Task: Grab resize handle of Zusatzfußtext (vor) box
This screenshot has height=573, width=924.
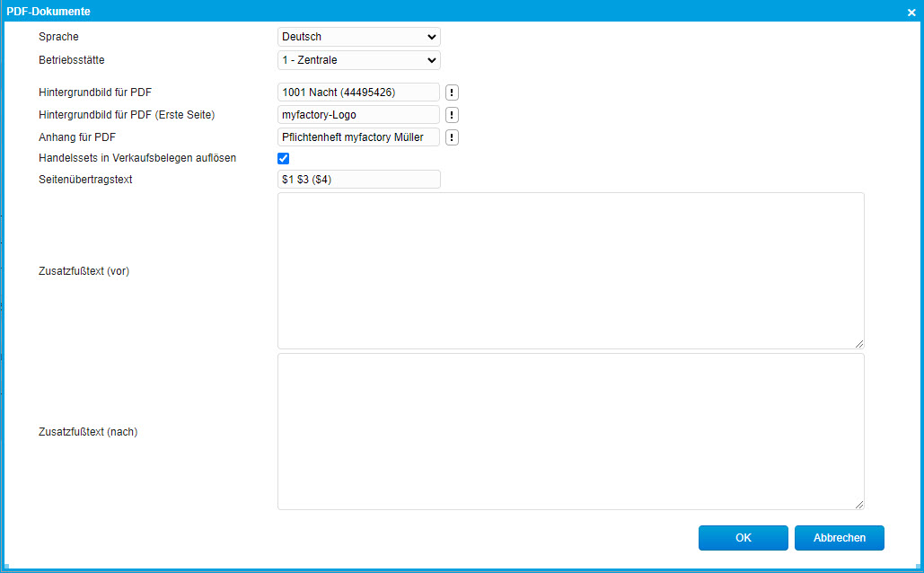Action: click(859, 343)
